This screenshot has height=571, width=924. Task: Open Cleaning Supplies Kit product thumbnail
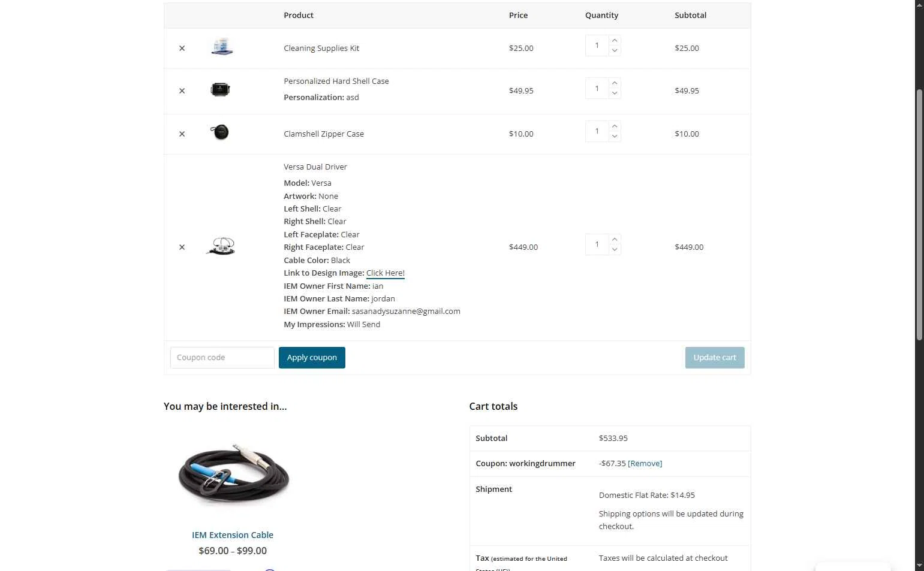221,47
